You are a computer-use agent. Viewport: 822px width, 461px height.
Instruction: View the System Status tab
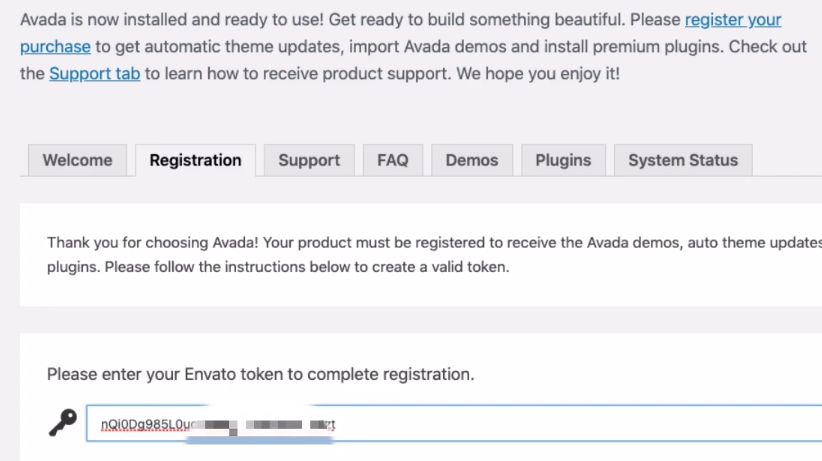[682, 160]
